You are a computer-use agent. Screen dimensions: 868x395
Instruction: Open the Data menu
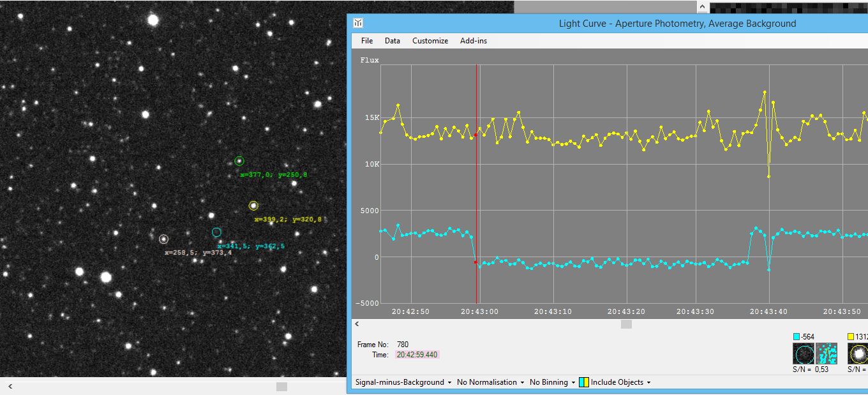(x=393, y=41)
